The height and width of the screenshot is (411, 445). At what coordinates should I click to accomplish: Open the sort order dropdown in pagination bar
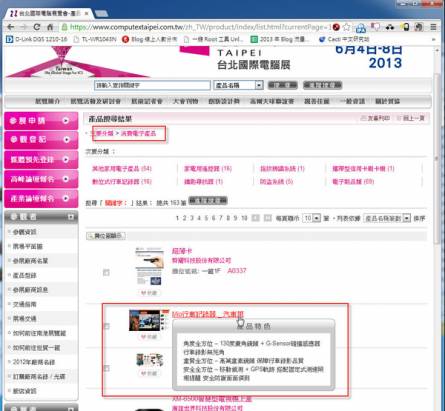coord(387,218)
